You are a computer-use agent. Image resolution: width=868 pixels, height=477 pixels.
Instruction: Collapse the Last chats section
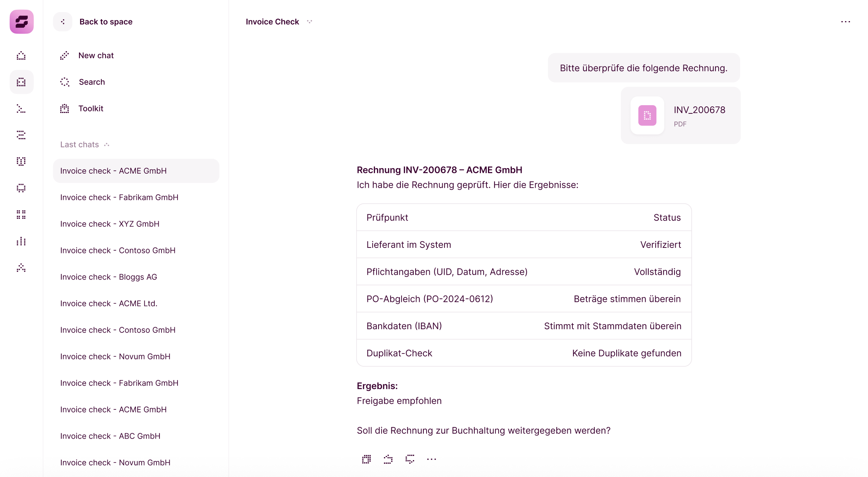(x=107, y=145)
